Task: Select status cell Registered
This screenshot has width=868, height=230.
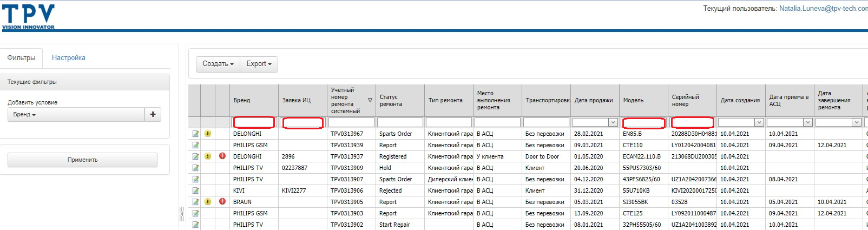Action: (x=400, y=156)
